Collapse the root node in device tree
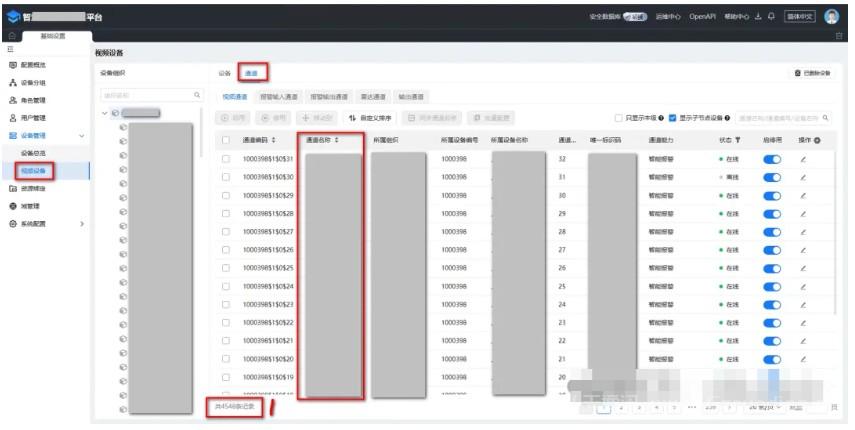The image size is (855, 430). coord(105,113)
